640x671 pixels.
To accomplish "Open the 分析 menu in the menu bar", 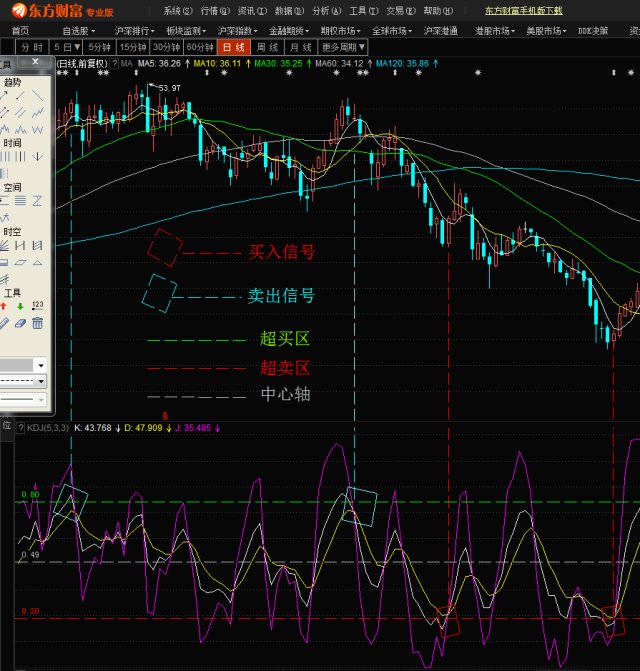I will click(x=325, y=11).
